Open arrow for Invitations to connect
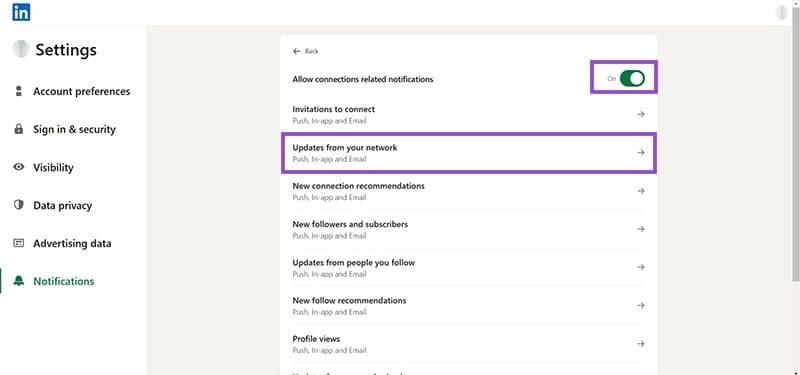 tap(641, 114)
